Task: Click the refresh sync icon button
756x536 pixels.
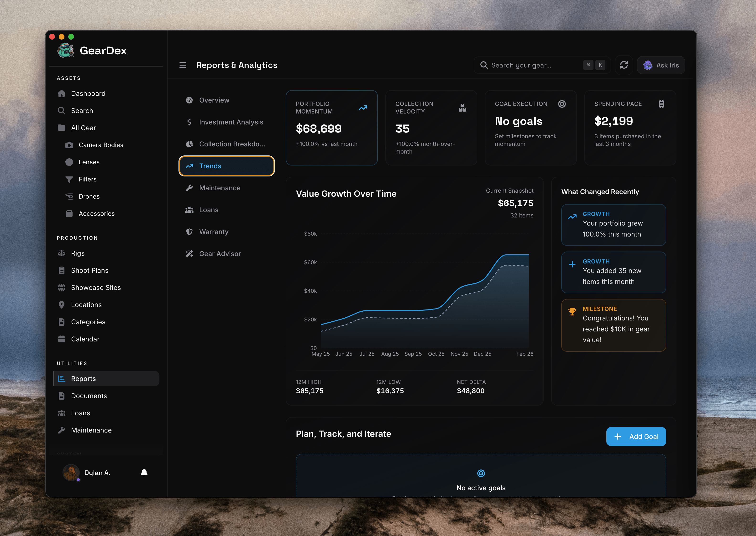Action: [x=624, y=65]
